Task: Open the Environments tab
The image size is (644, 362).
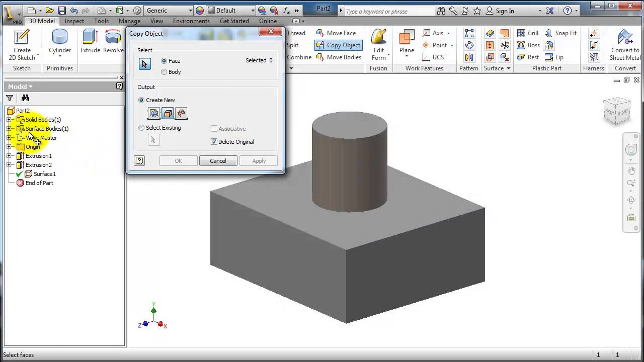Action: click(x=191, y=21)
